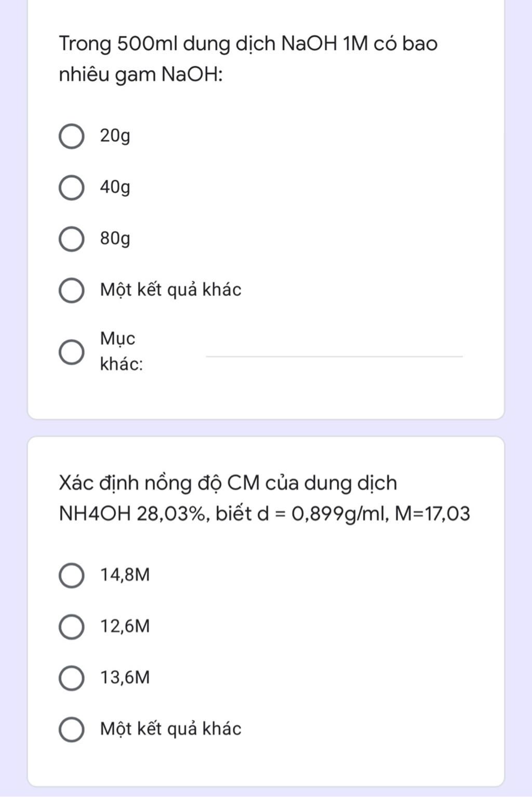Click the '20g' option label text
Image resolution: width=532 pixels, height=797 pixels.
[x=115, y=136]
